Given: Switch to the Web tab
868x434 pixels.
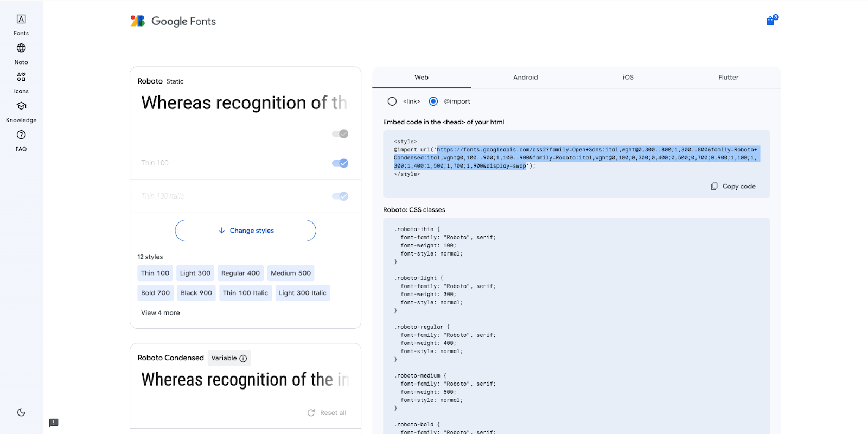Looking at the screenshot, I should point(422,78).
